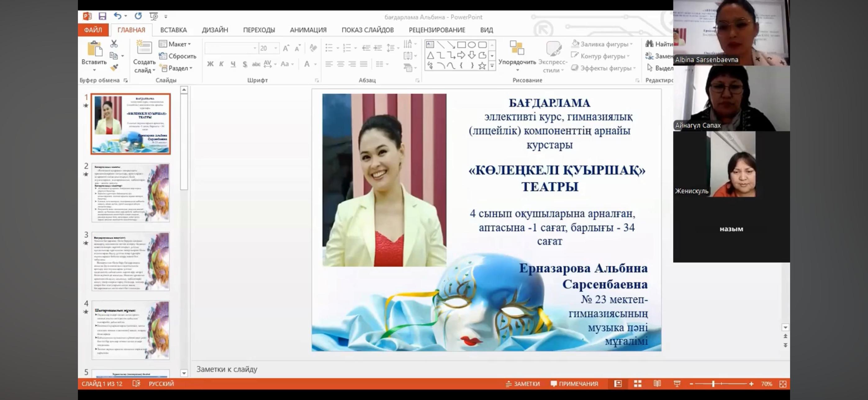Click the Format Painter brush icon
868x400 pixels.
click(x=114, y=68)
